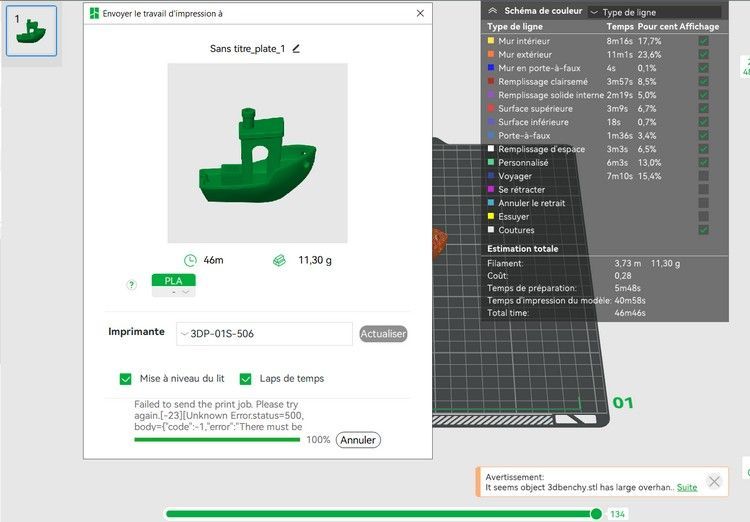Screen dimensions: 750x522
Task: Toggle Remplissage d'espace display checkbox
Action: pyautogui.click(x=703, y=149)
